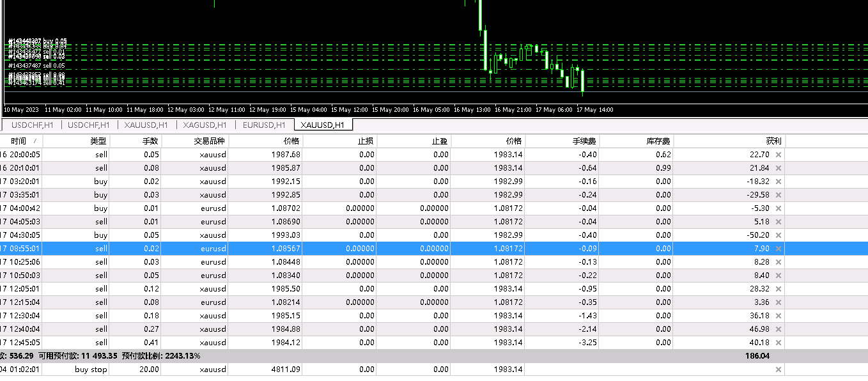Click the open price 1.08567 cell
Screen dimensions: 868x381
point(286,249)
